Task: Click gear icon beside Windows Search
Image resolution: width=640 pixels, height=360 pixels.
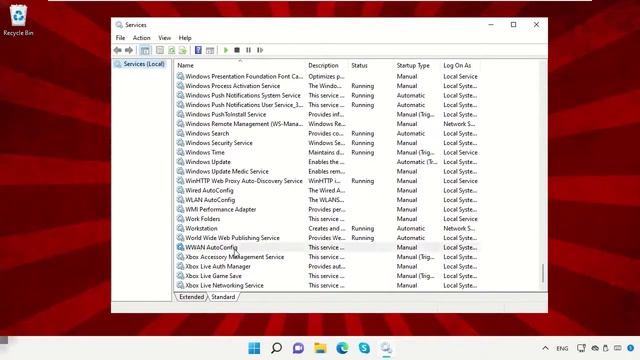Action: click(x=180, y=133)
